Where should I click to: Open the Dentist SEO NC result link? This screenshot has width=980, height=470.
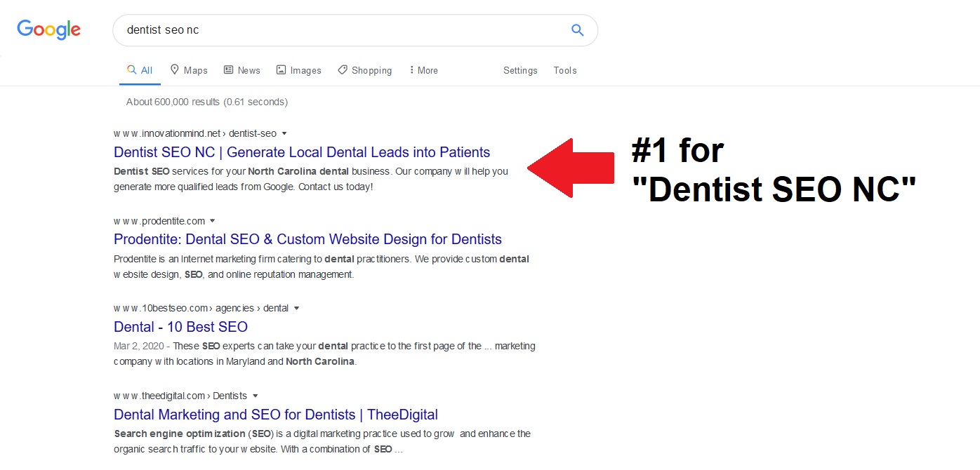(x=302, y=152)
